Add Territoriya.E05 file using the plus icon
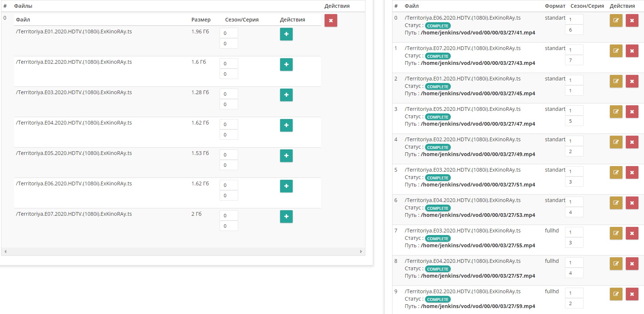The image size is (644, 314). [286, 156]
